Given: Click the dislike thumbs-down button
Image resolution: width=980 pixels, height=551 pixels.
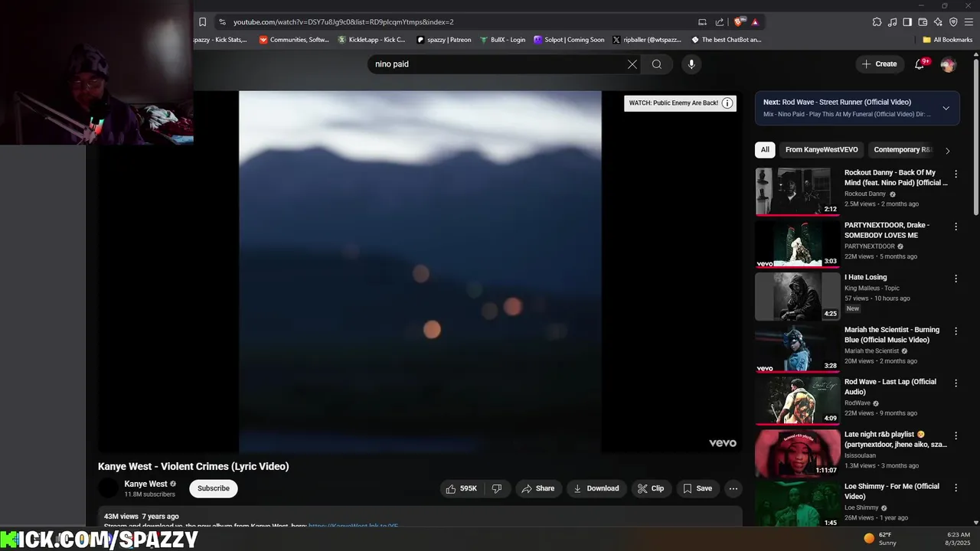Looking at the screenshot, I should point(497,488).
